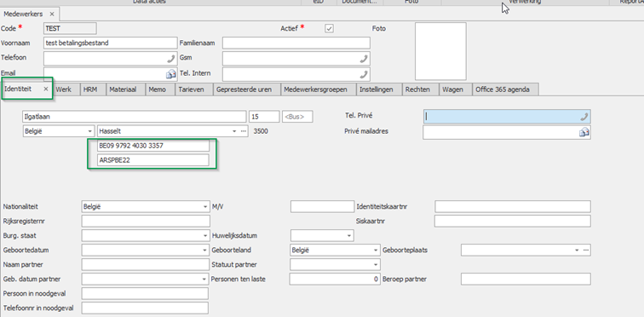The image size is (644, 317).
Task: Open the ellipsis lookup next to Geboorteplaats
Action: coord(586,250)
